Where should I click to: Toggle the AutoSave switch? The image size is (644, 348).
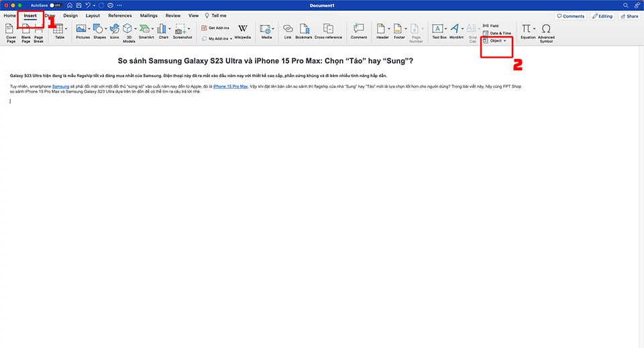[x=56, y=5]
